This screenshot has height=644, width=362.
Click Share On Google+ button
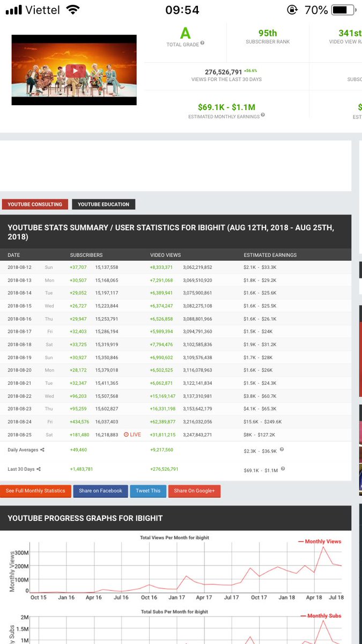(194, 491)
